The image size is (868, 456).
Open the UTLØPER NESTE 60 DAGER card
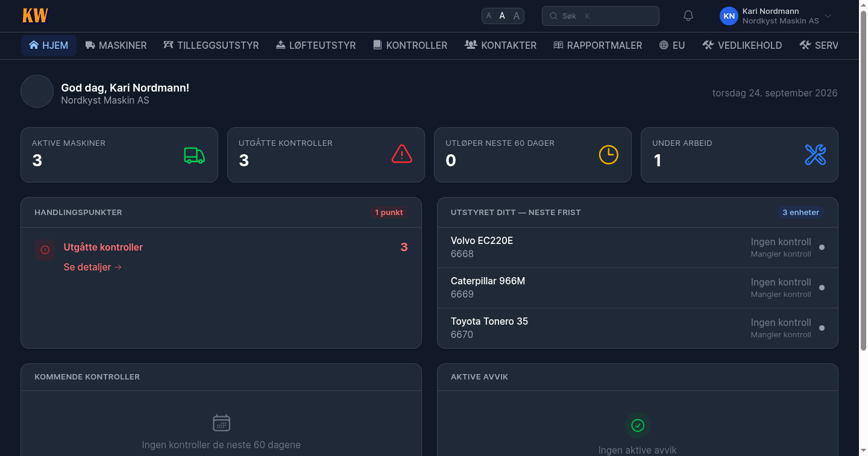click(x=533, y=155)
